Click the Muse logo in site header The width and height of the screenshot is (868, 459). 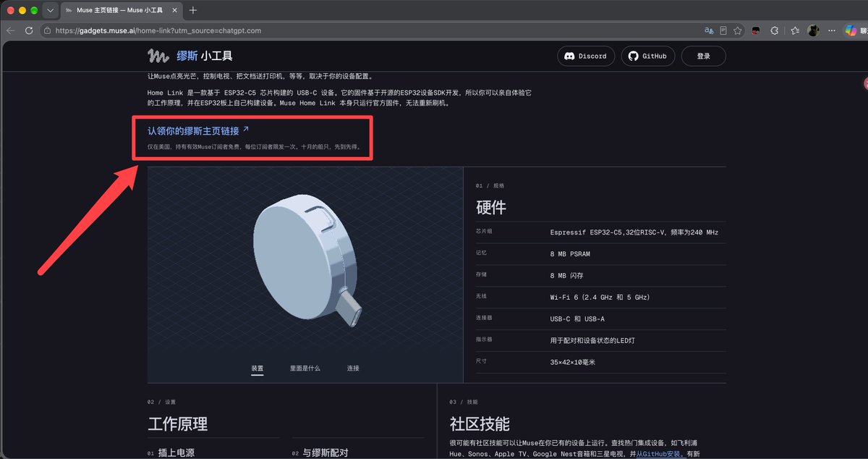pyautogui.click(x=158, y=56)
